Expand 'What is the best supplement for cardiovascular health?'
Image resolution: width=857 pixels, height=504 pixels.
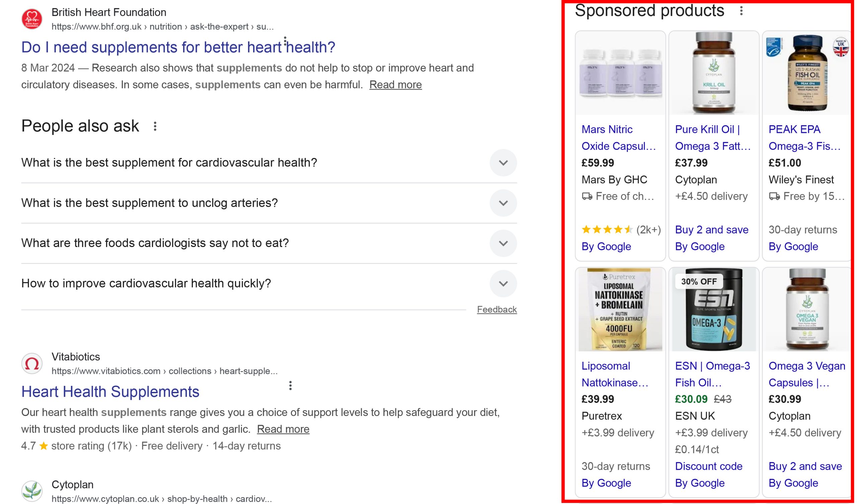pyautogui.click(x=503, y=163)
